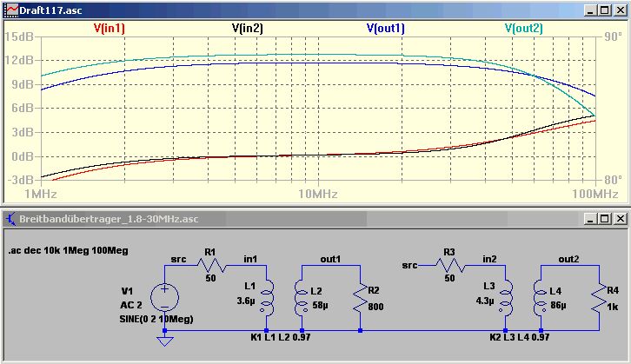Viewport: 631px width, 364px height.
Task: Select resistor R1 symbol
Action: pos(212,266)
